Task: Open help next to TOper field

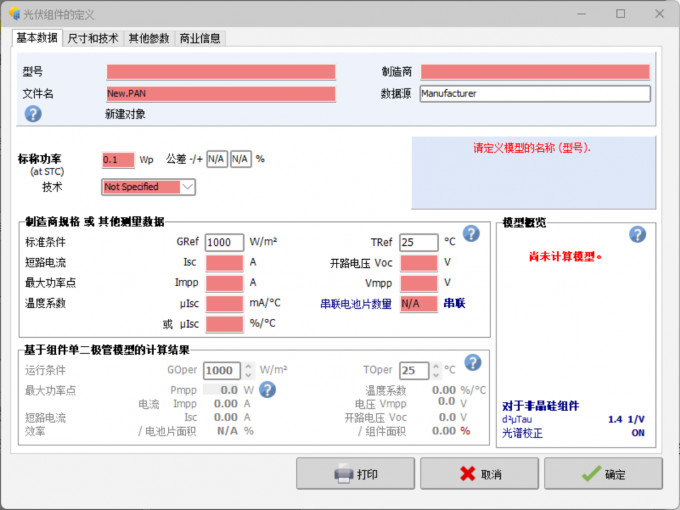Action: [x=473, y=363]
